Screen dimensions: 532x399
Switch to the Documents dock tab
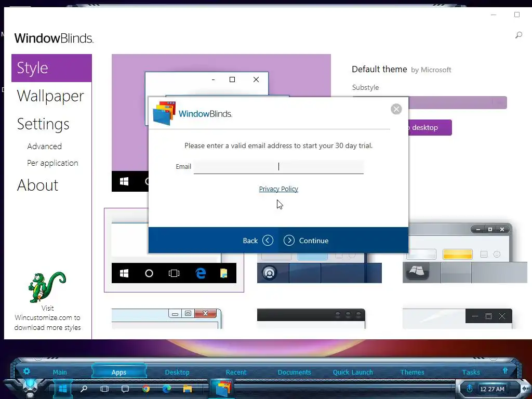(x=295, y=372)
